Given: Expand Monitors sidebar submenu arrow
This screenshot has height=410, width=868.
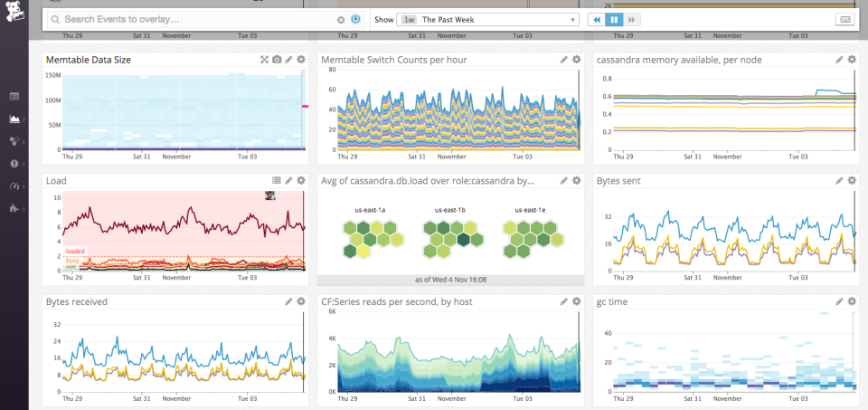Looking at the screenshot, I should pos(24,164).
